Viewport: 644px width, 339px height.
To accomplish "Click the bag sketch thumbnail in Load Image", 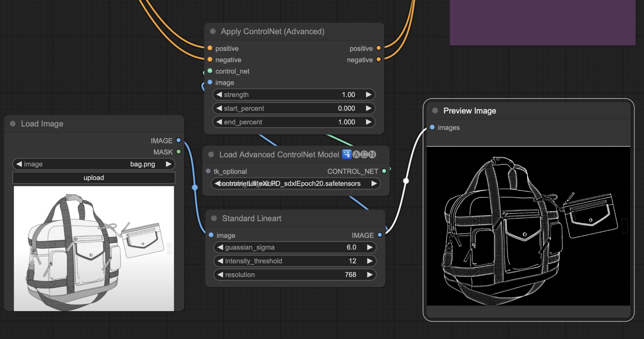I will click(x=94, y=248).
